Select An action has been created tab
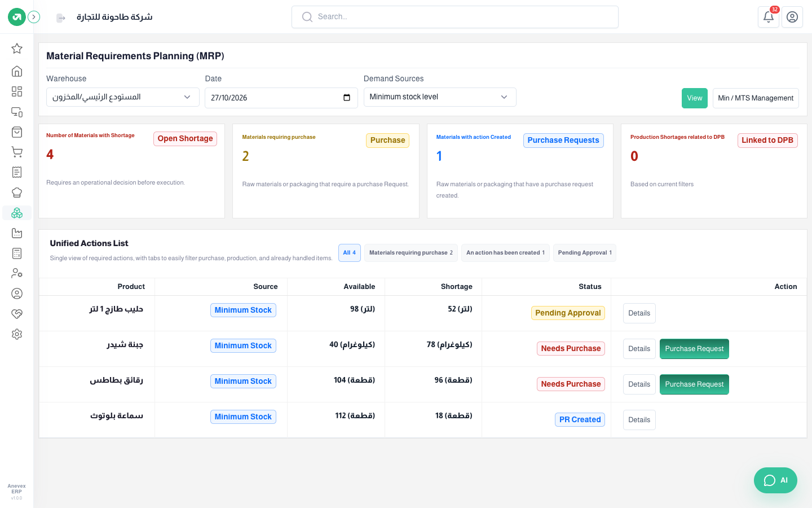This screenshot has height=508, width=812. click(505, 253)
